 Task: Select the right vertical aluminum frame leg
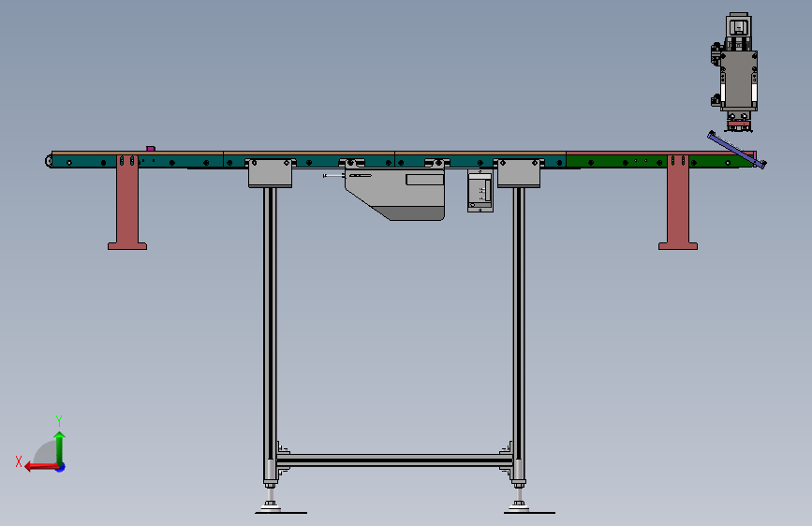tap(519, 334)
